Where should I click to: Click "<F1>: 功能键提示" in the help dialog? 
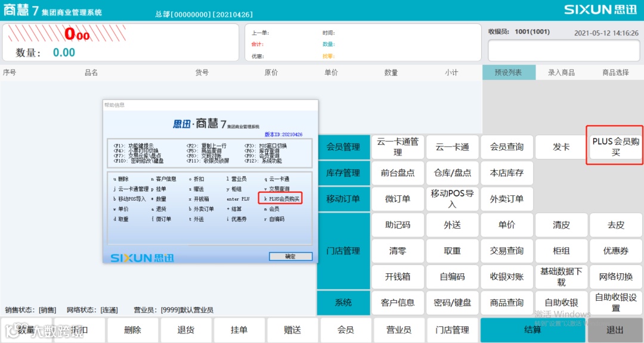point(134,146)
